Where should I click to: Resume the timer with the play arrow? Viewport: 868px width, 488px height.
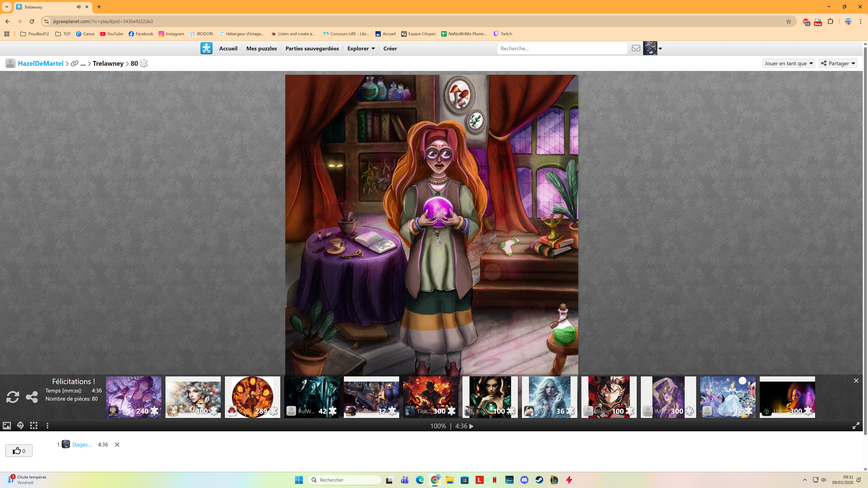tap(471, 426)
